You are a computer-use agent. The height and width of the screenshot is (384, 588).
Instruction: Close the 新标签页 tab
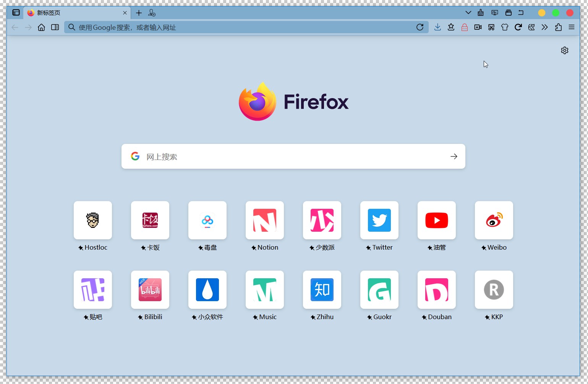click(x=125, y=13)
